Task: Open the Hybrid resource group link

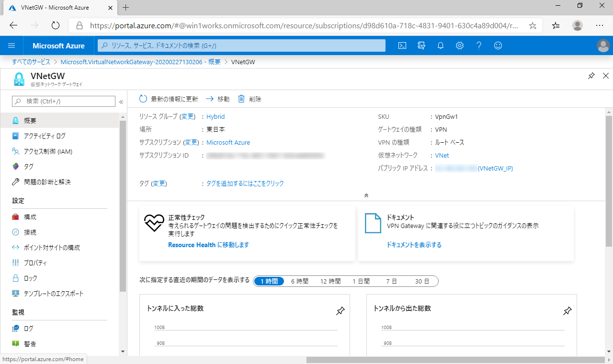Action: pyautogui.click(x=216, y=116)
